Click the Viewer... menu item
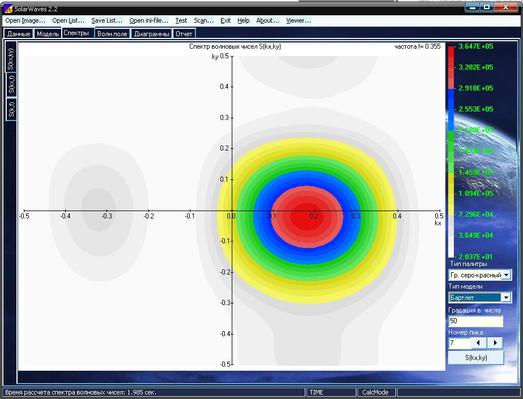This screenshot has width=523, height=399. [299, 21]
